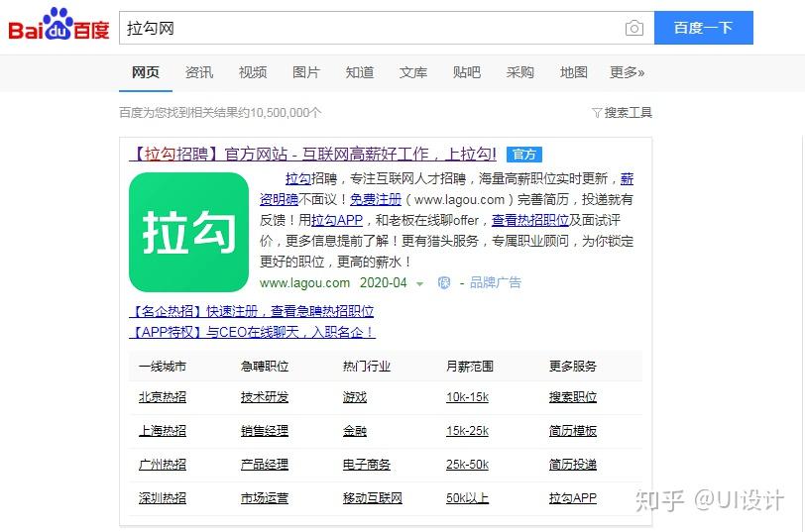Viewport: 805px width, 532px height.
Task: Switch to the 贴吧 tab
Action: (x=466, y=72)
